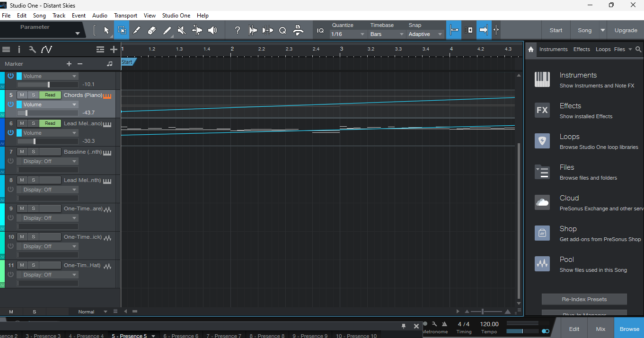Select the Bend tool
The width and height of the screenshot is (644, 338).
click(197, 30)
